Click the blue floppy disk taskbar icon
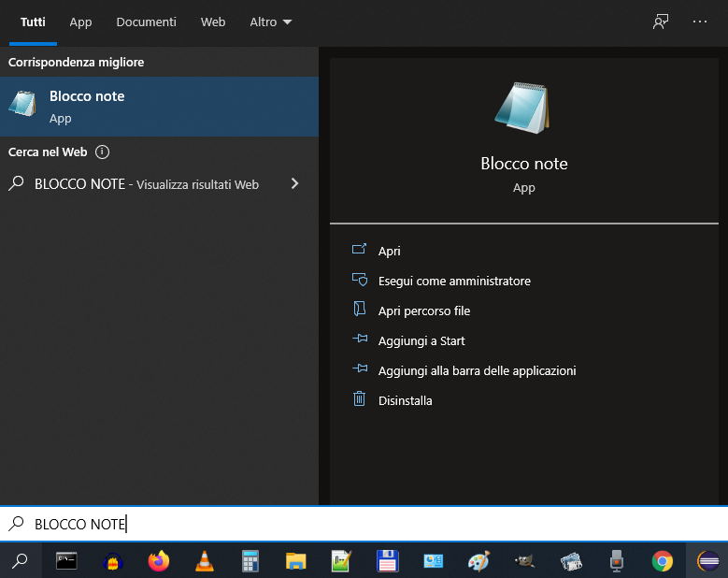Viewport: 728px width, 578px height. click(387, 561)
